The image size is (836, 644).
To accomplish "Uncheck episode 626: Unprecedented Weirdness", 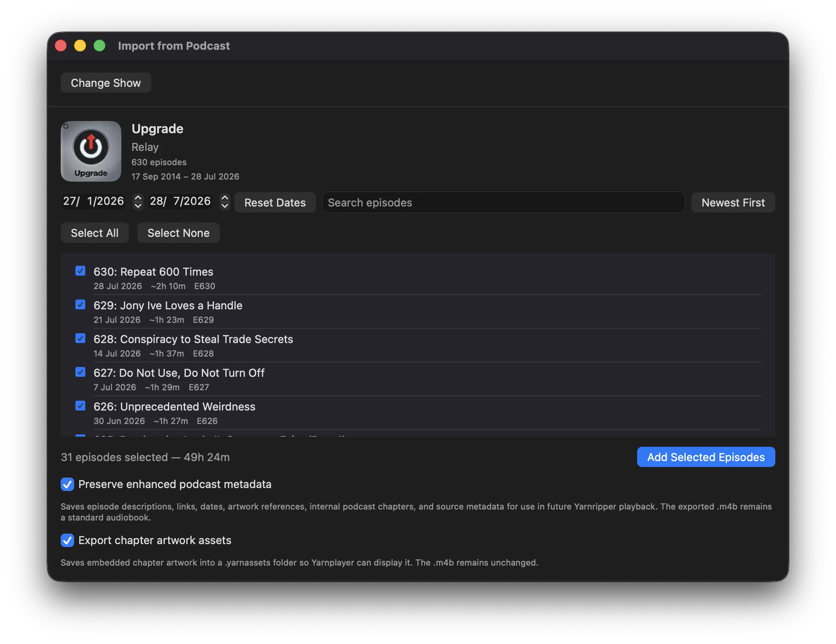I will pyautogui.click(x=80, y=406).
